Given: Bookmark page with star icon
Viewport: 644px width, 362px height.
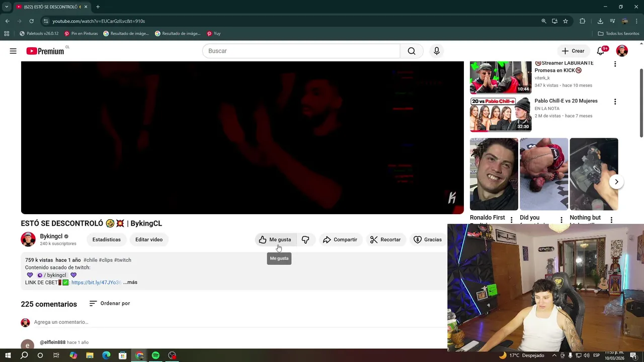Looking at the screenshot, I should (x=566, y=21).
